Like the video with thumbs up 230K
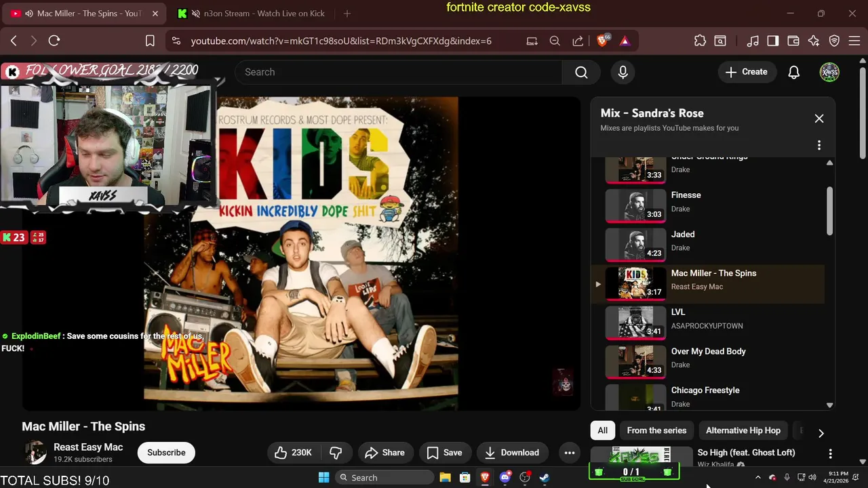Screen dimensions: 868x488 click(x=293, y=453)
